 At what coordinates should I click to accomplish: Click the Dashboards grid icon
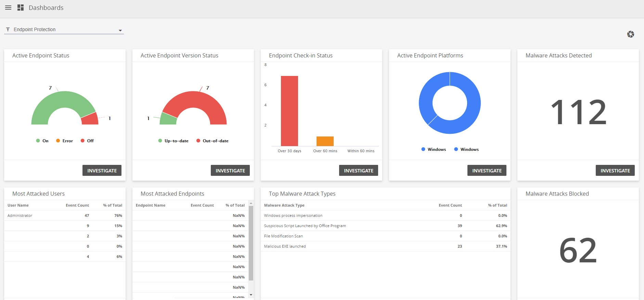pyautogui.click(x=21, y=8)
